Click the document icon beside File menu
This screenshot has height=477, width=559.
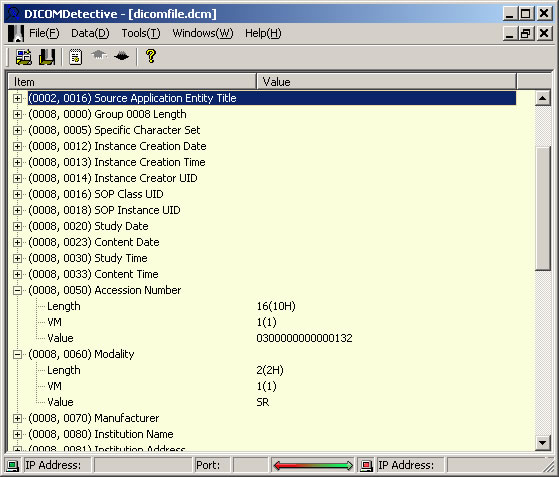(x=16, y=33)
